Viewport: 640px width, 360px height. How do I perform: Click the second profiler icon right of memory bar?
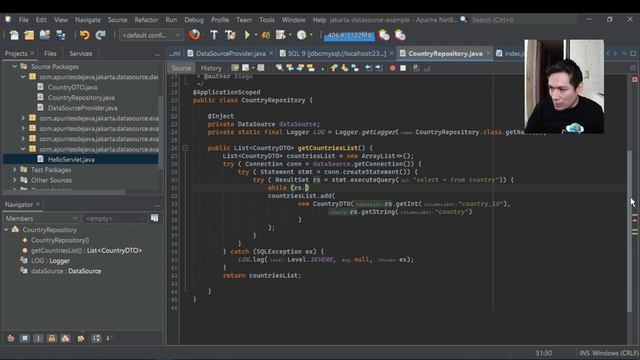pos(400,36)
